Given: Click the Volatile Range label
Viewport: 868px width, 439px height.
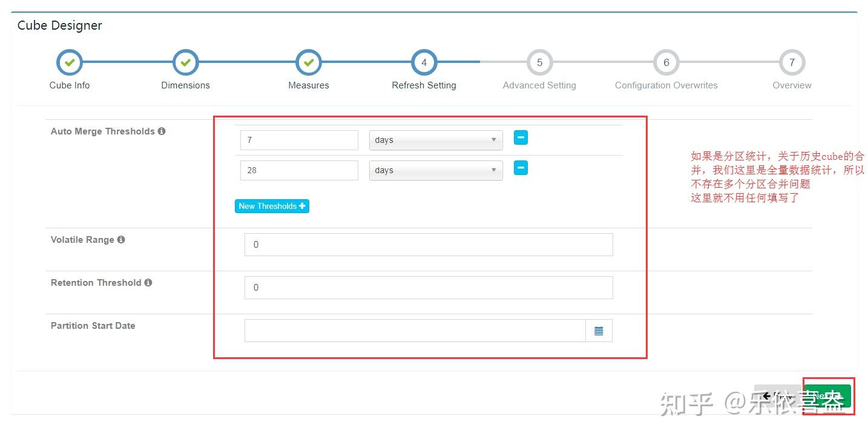Looking at the screenshot, I should (x=82, y=240).
